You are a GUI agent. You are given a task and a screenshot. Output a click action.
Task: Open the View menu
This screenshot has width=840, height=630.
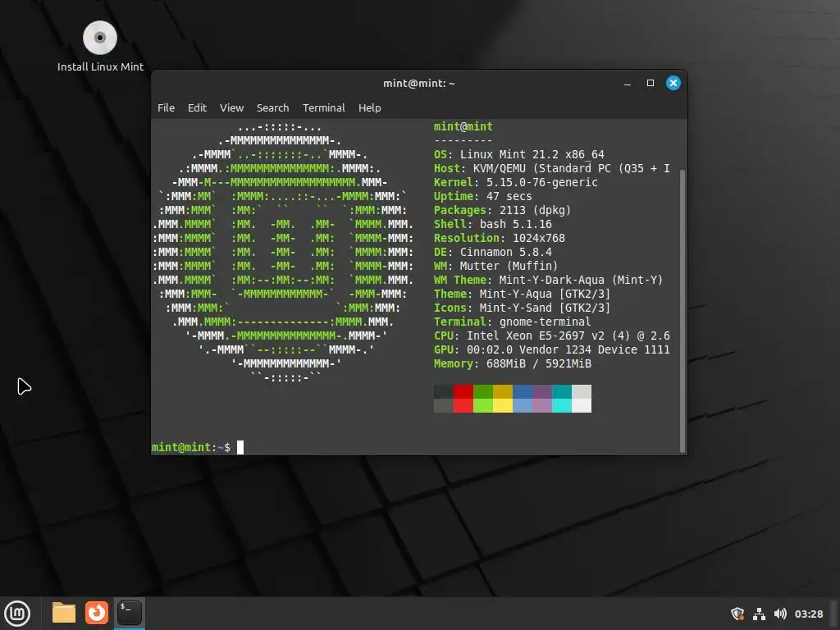tap(231, 107)
